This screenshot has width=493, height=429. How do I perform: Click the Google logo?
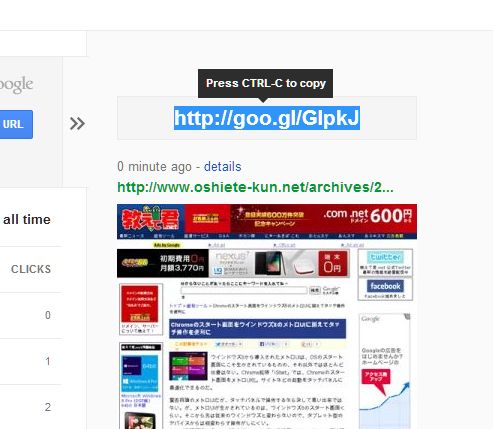[x=16, y=85]
